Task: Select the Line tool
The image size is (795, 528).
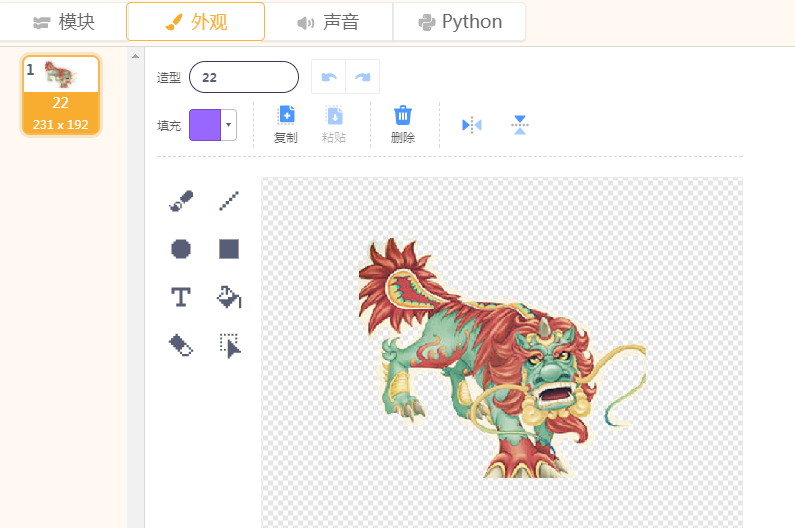Action: click(x=229, y=200)
